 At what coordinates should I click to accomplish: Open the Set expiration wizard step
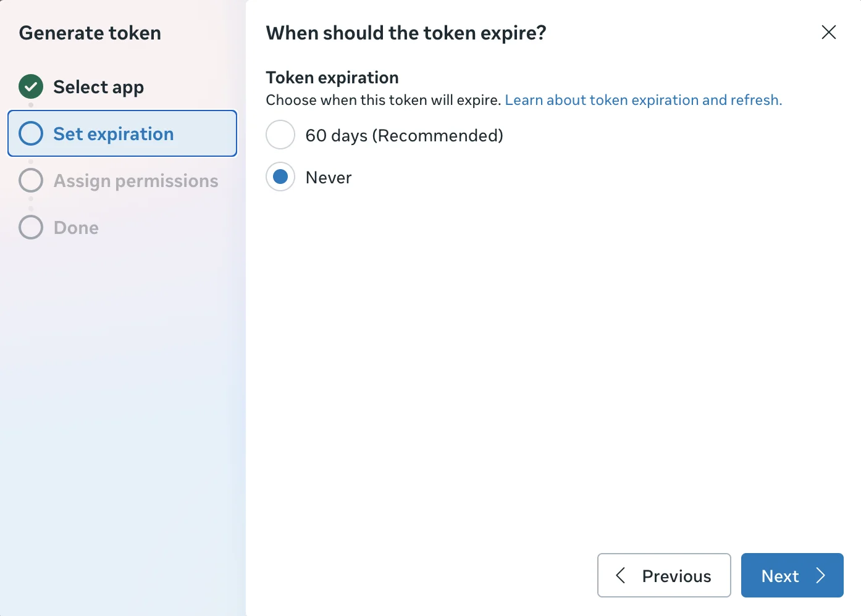point(114,133)
